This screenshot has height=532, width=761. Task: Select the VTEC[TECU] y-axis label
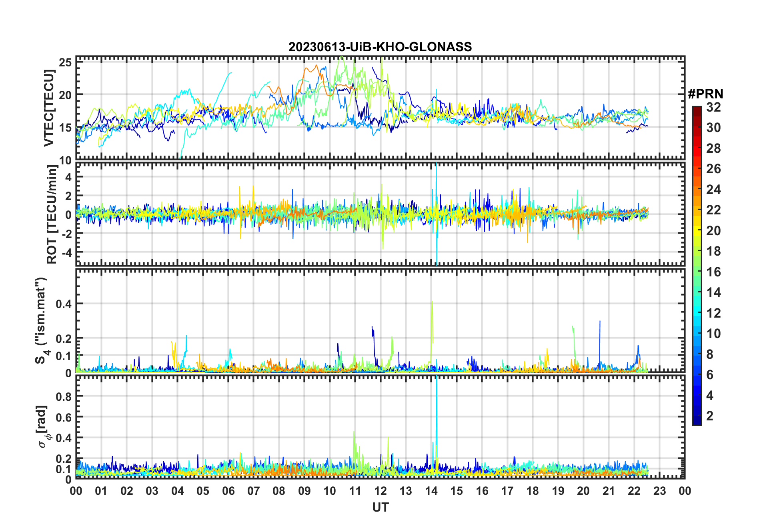49,108
